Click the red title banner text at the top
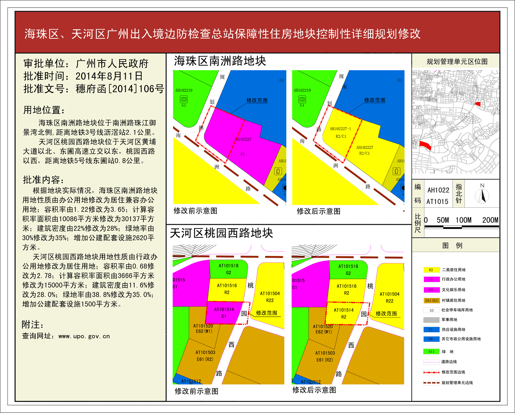The height and width of the screenshot is (420, 515). [x=222, y=34]
